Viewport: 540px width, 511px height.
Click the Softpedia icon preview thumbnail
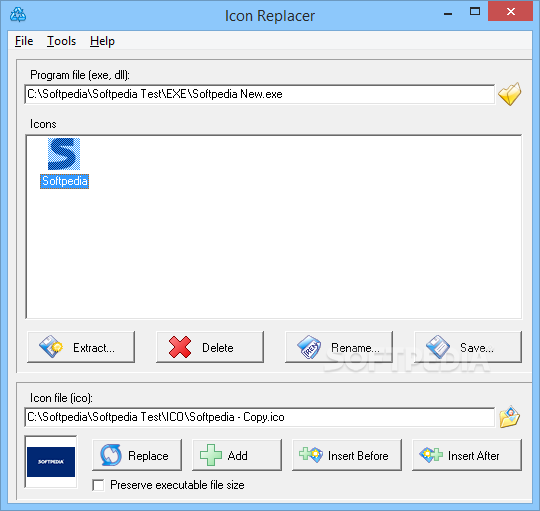51,462
